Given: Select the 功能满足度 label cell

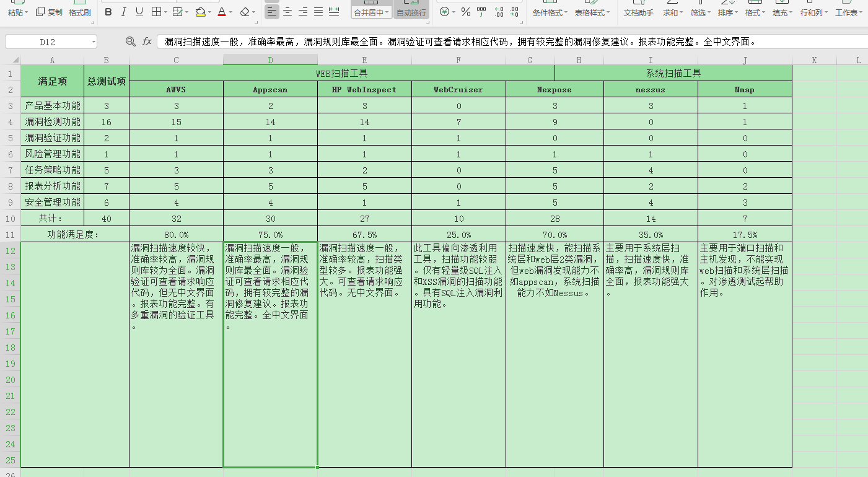Looking at the screenshot, I should [75, 234].
